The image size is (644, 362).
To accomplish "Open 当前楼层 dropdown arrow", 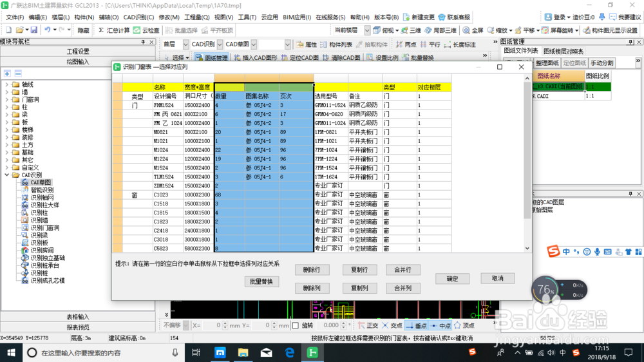I will click(x=367, y=30).
